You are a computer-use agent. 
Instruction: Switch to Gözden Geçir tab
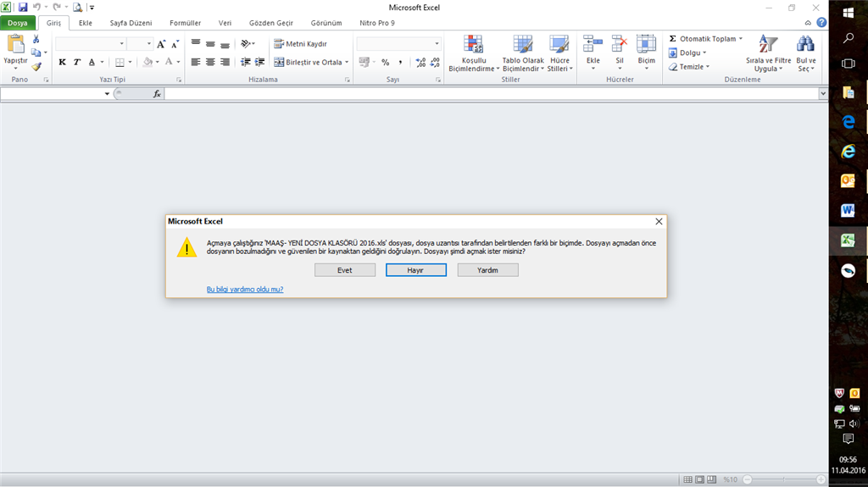tap(270, 23)
